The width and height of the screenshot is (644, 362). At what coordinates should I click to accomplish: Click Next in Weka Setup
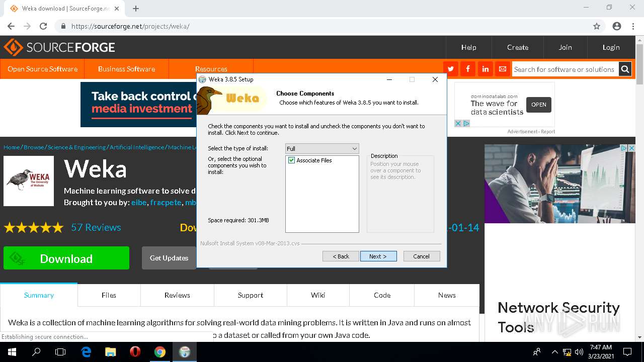378,256
